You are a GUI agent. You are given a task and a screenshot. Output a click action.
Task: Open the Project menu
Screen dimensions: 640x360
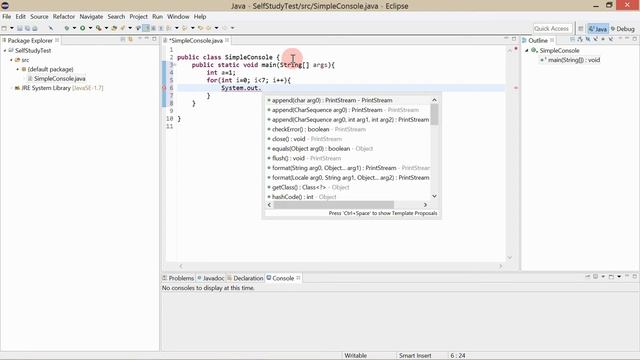(x=138, y=17)
